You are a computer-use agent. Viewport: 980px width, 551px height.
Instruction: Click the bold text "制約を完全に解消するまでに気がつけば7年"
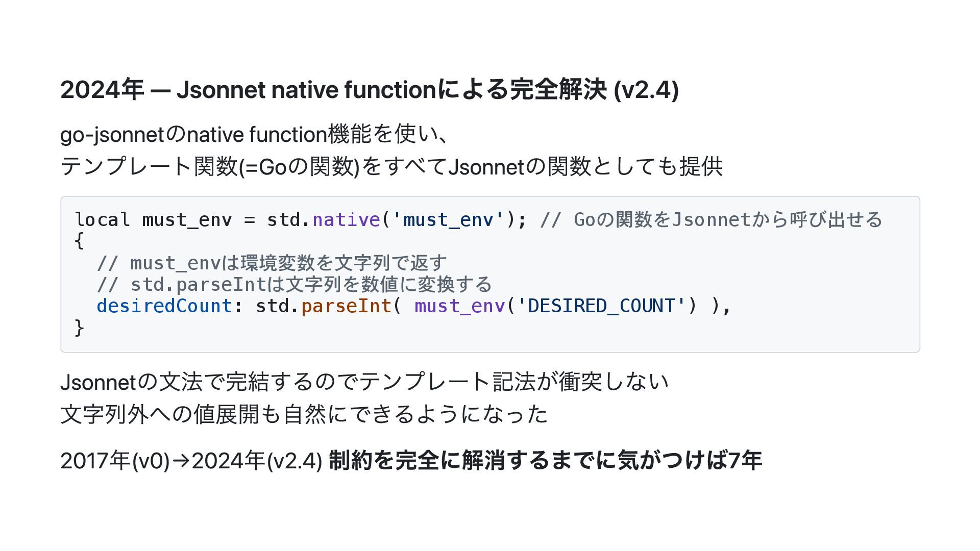(545, 461)
